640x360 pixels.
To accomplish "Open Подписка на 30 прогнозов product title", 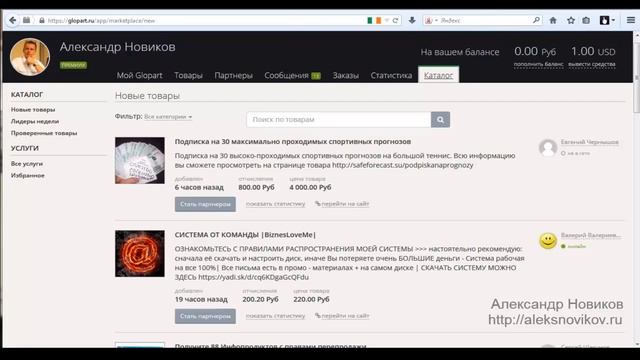I will [293, 142].
